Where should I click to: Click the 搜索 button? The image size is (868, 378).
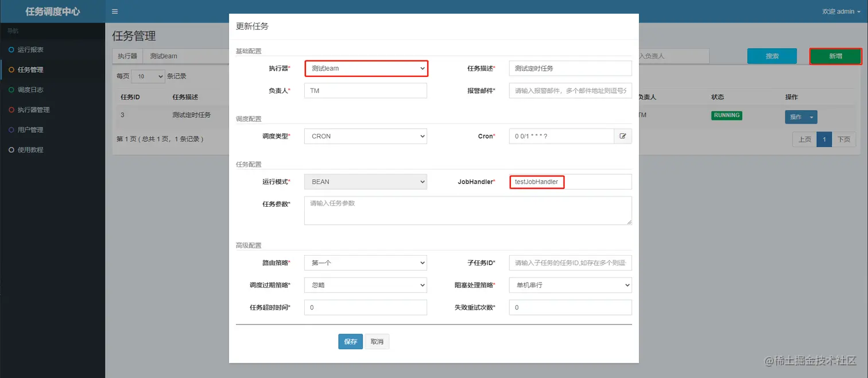click(772, 56)
